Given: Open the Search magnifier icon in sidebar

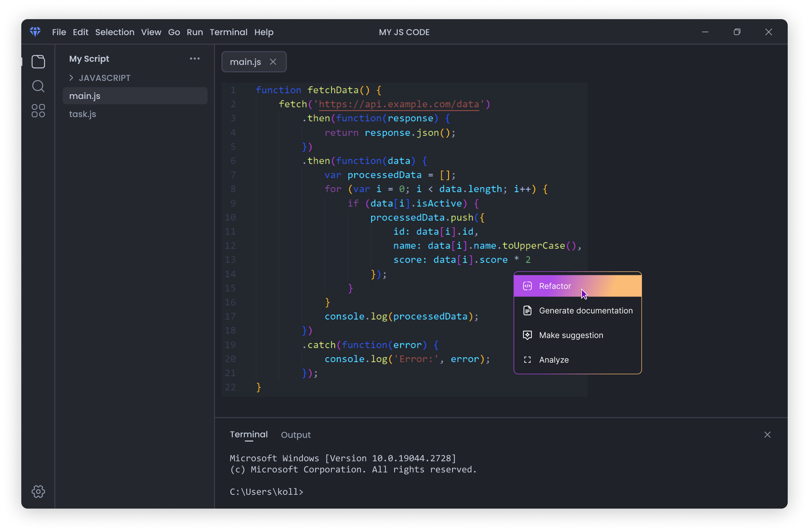Looking at the screenshot, I should [38, 86].
